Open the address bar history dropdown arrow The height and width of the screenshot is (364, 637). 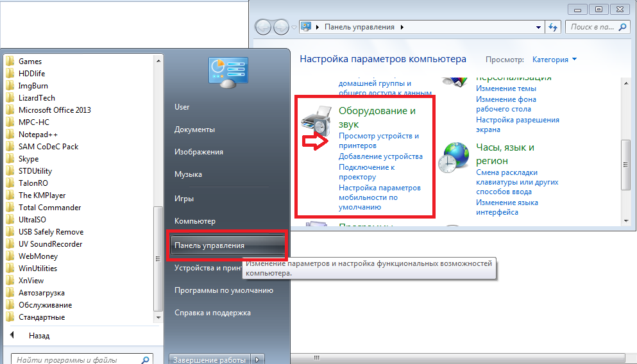pos(538,27)
